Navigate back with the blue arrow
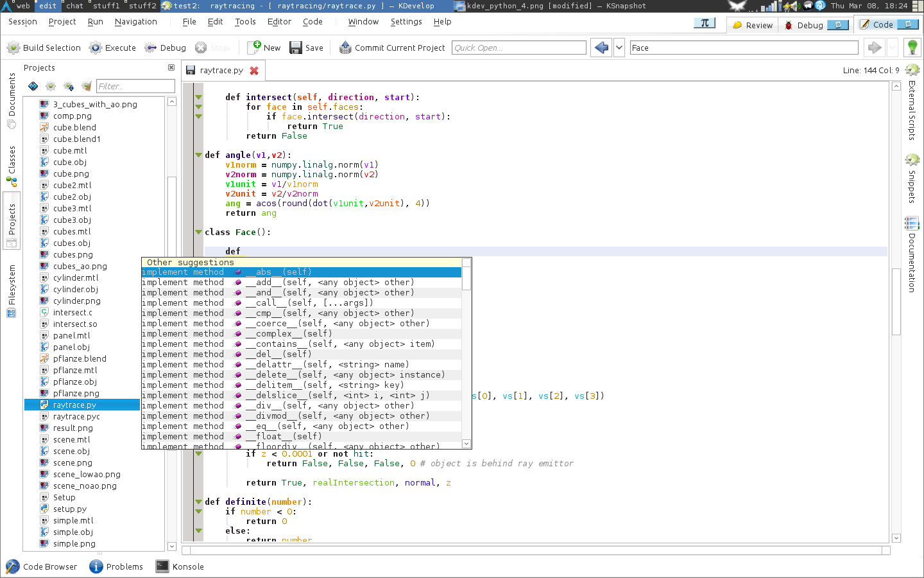This screenshot has height=578, width=924. coord(601,48)
